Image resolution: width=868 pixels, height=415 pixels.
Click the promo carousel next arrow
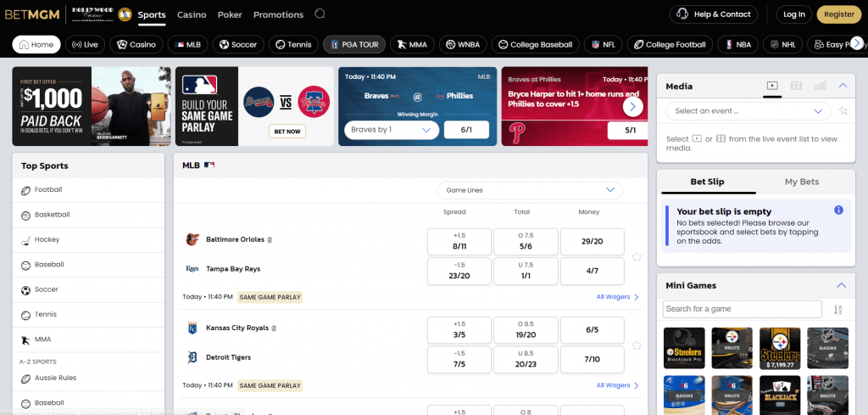click(632, 106)
